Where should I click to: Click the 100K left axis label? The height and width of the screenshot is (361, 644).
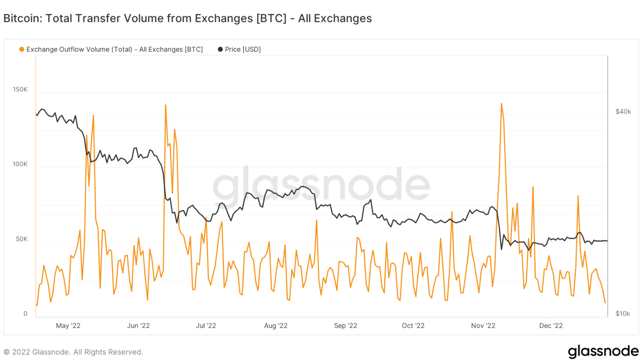pyautogui.click(x=20, y=164)
